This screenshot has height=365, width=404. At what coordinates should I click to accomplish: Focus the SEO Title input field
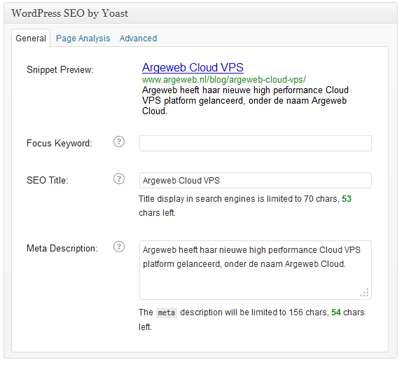255,180
